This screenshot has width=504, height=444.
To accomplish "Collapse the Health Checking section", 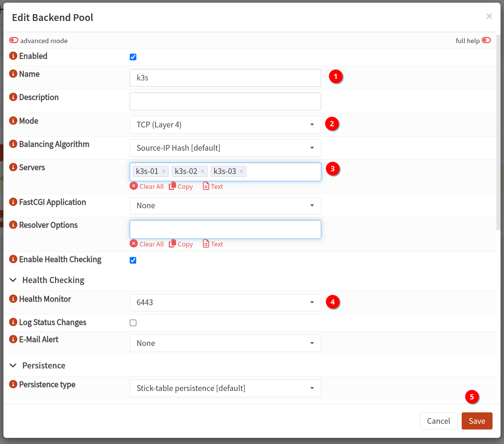I will pos(13,280).
